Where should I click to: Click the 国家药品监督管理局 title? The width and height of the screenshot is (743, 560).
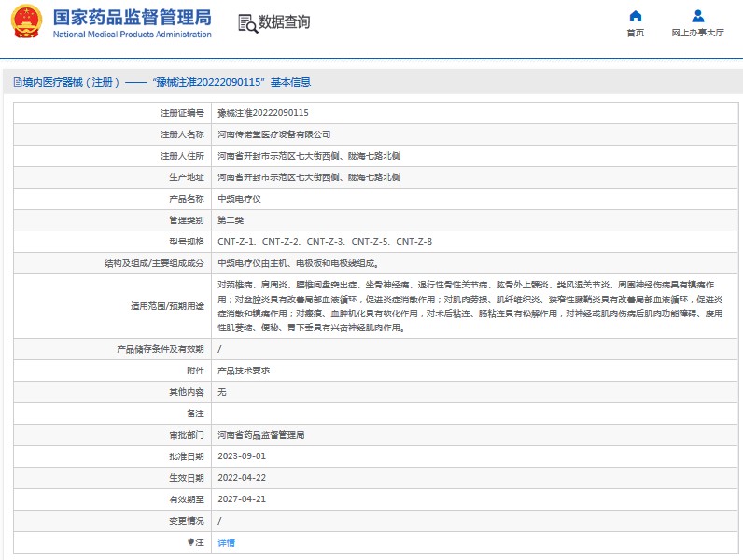133,18
